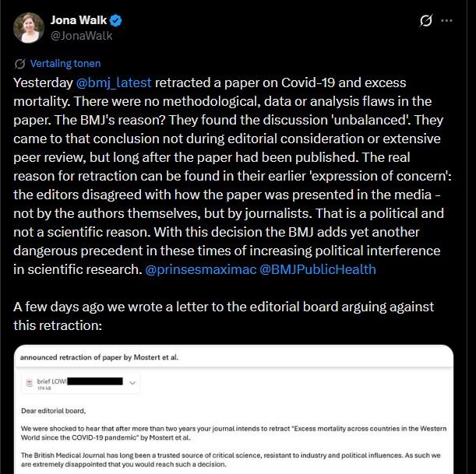Click the Jona Walk display name
The height and width of the screenshot is (474, 476).
[79, 20]
